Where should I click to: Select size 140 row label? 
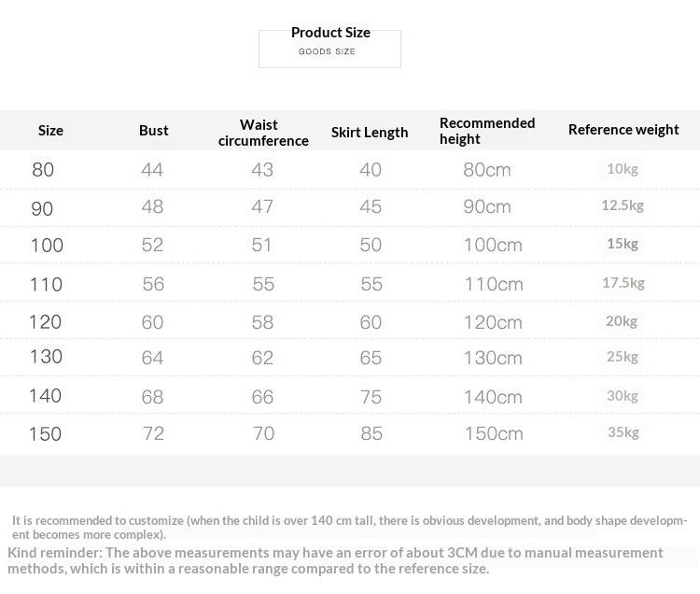(46, 396)
